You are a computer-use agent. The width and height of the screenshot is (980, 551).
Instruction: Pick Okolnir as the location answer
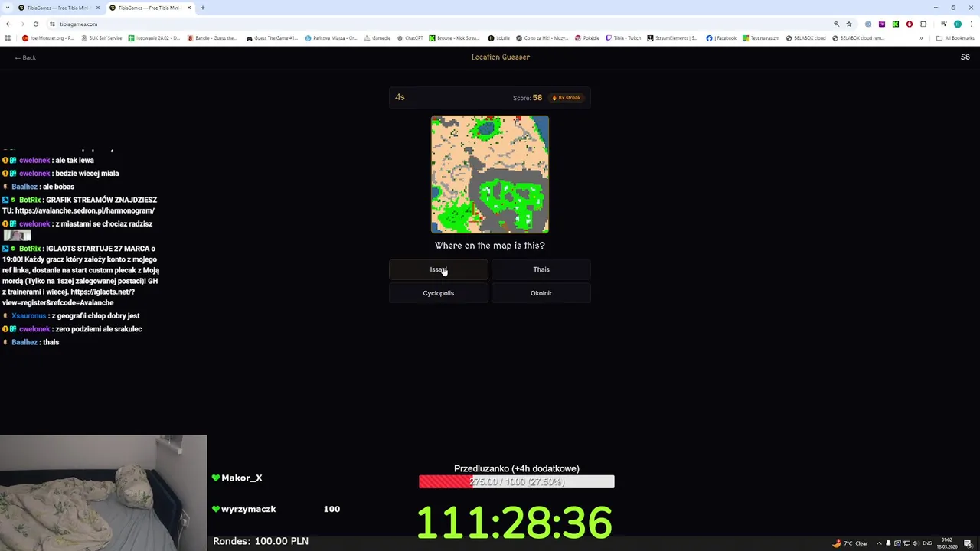[541, 293]
